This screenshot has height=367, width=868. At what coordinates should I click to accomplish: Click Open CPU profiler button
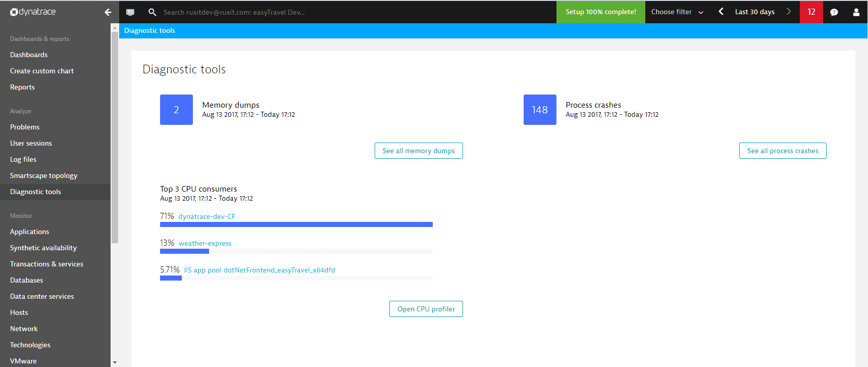pyautogui.click(x=426, y=309)
